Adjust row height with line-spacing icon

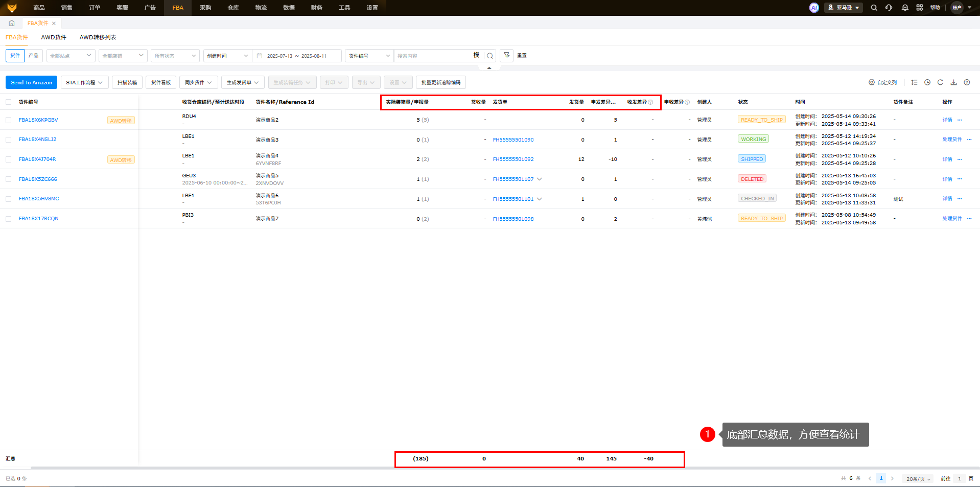[x=914, y=82]
